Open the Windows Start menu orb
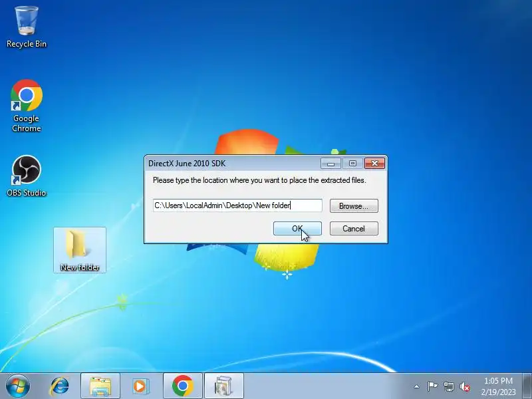532x399 pixels. (18, 386)
